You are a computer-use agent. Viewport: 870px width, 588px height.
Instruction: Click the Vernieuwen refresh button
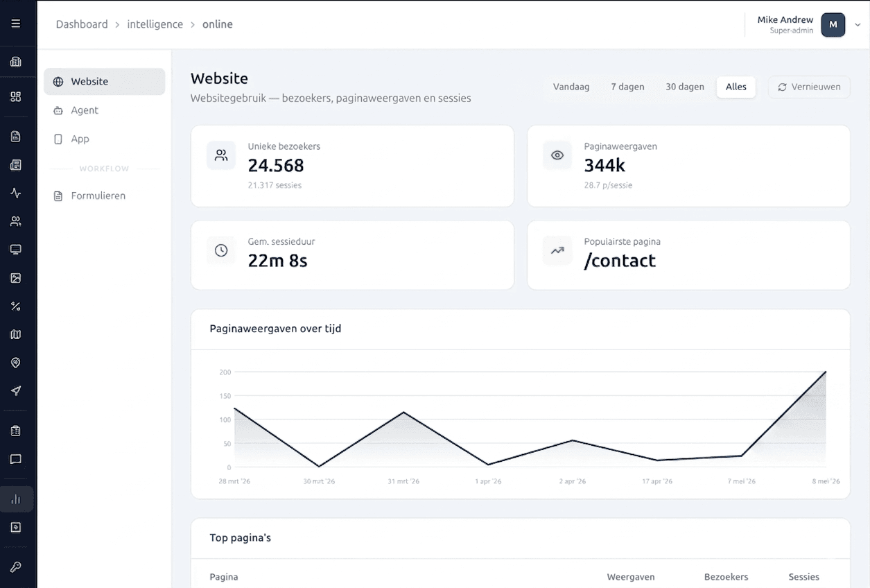click(809, 87)
